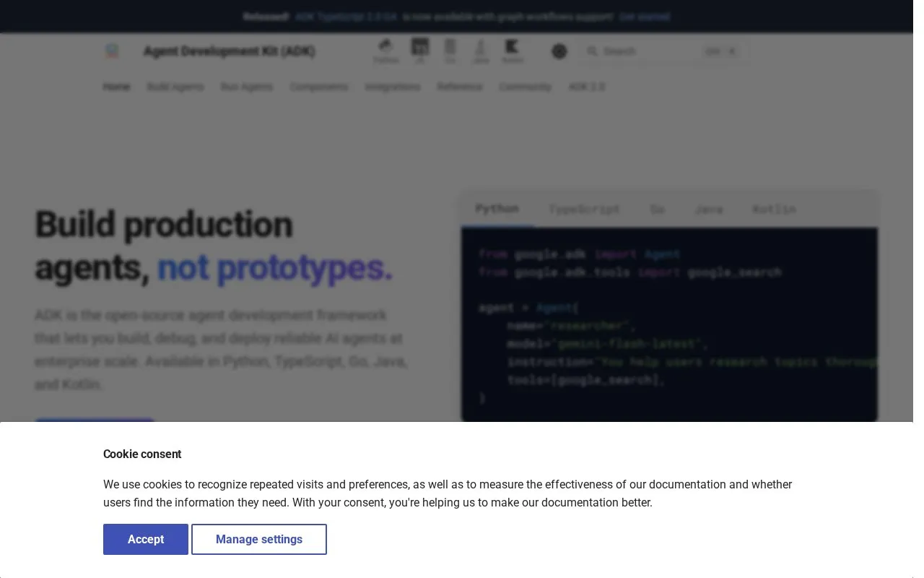Open the ADK 2.0 navigation tab
The image size is (924, 578).
pos(587,87)
